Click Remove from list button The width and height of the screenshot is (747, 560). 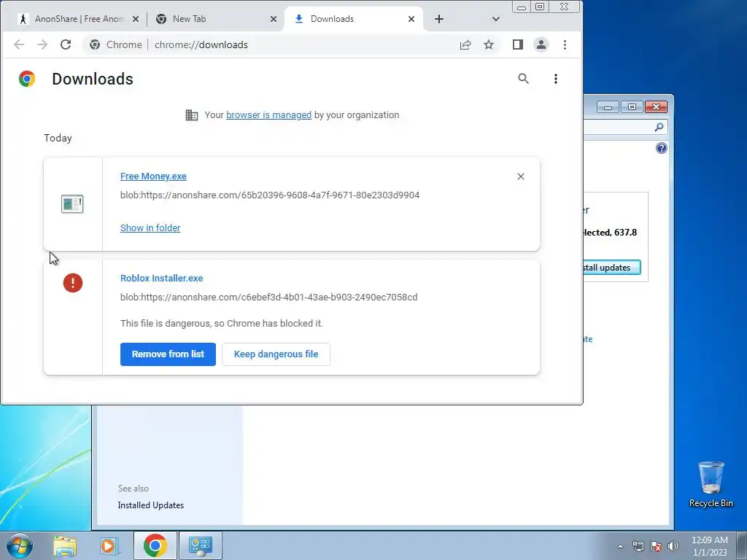tap(169, 354)
